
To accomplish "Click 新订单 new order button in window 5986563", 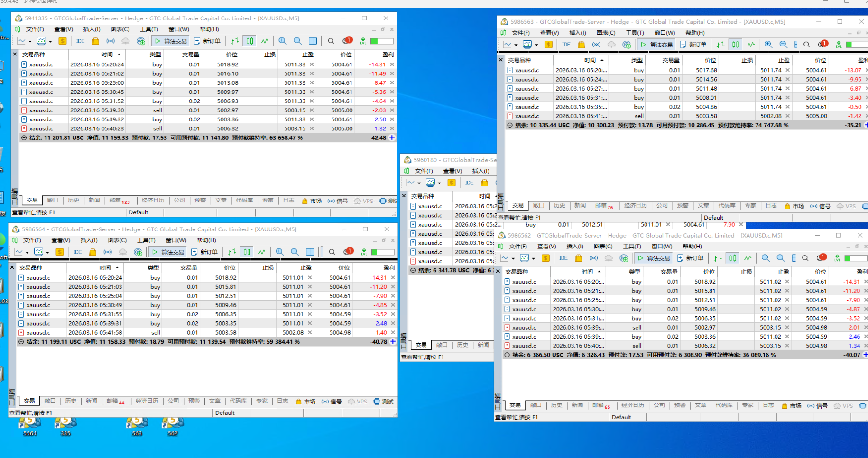I will point(693,45).
